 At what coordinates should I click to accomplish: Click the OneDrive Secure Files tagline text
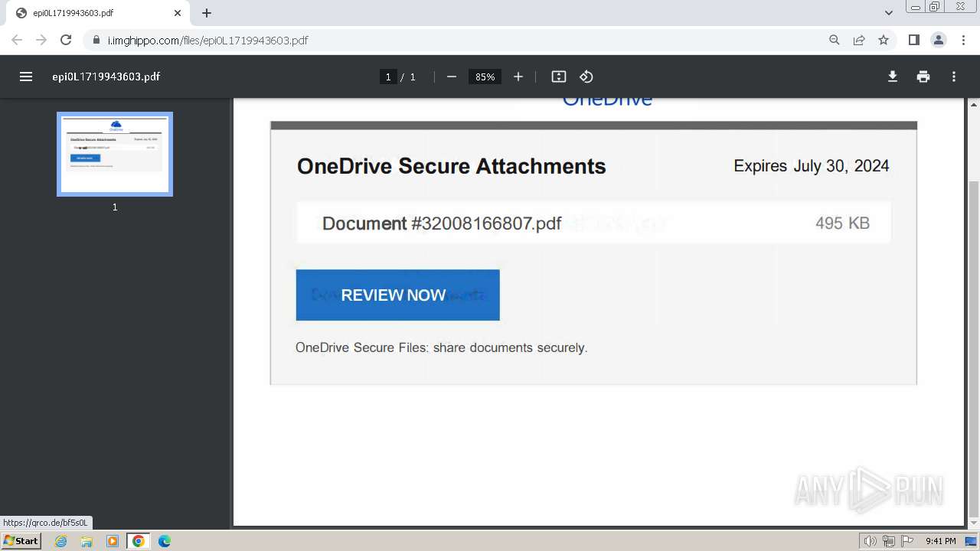click(x=442, y=347)
